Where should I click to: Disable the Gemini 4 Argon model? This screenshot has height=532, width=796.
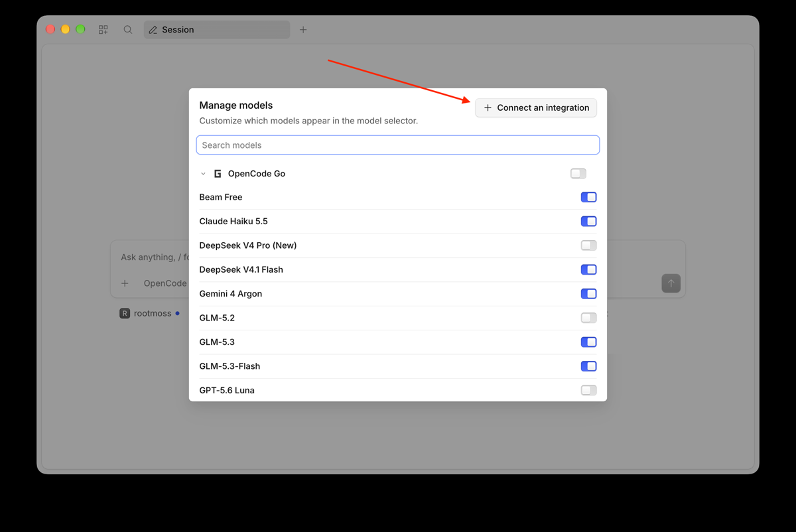[x=588, y=294]
